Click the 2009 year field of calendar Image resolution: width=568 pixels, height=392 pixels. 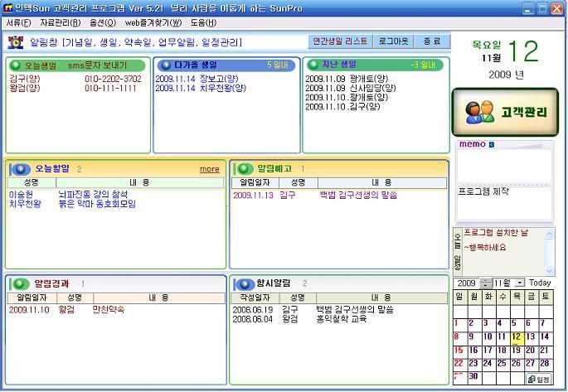coord(467,283)
